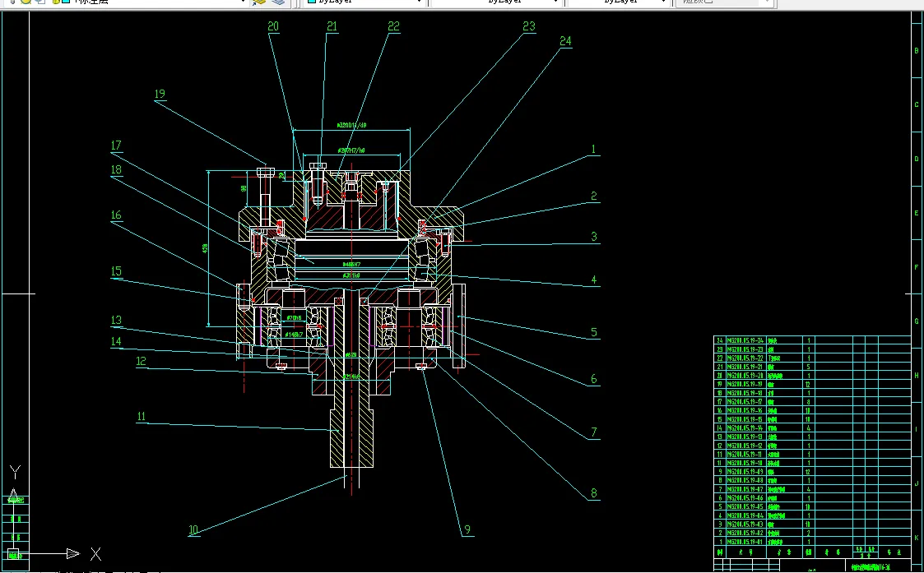Click zone letter H on right border

click(x=917, y=376)
